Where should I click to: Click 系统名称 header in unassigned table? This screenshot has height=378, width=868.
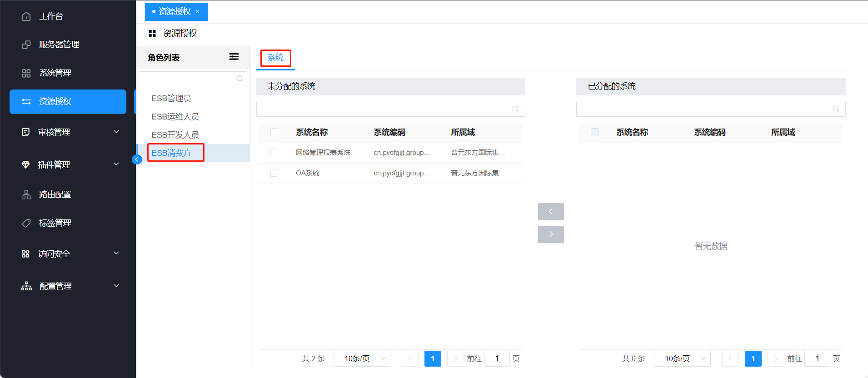pyautogui.click(x=312, y=132)
